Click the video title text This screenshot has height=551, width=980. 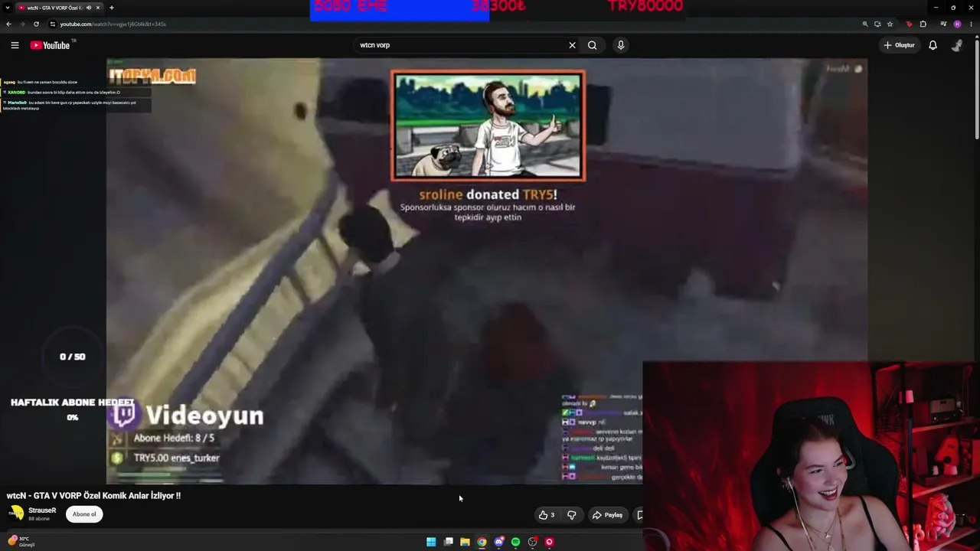pos(93,495)
